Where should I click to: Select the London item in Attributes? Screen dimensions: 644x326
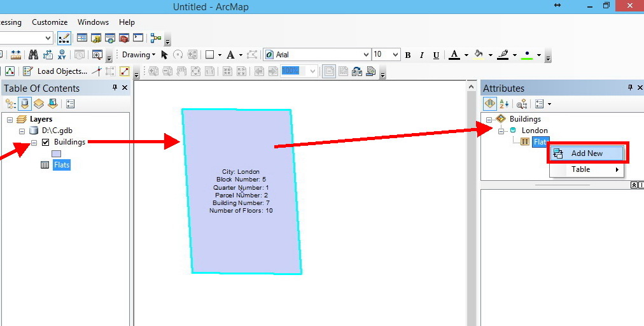point(535,131)
